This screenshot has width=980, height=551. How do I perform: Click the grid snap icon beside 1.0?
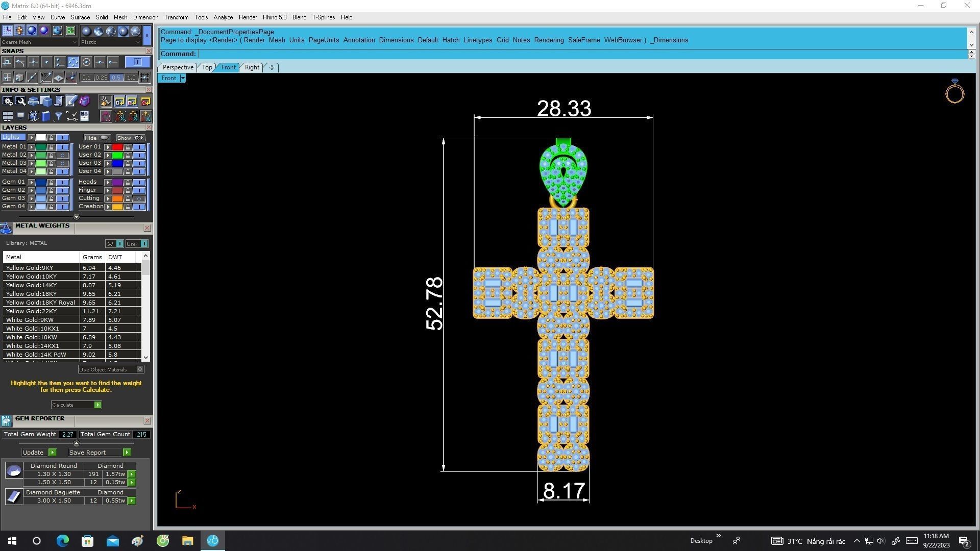tap(145, 78)
